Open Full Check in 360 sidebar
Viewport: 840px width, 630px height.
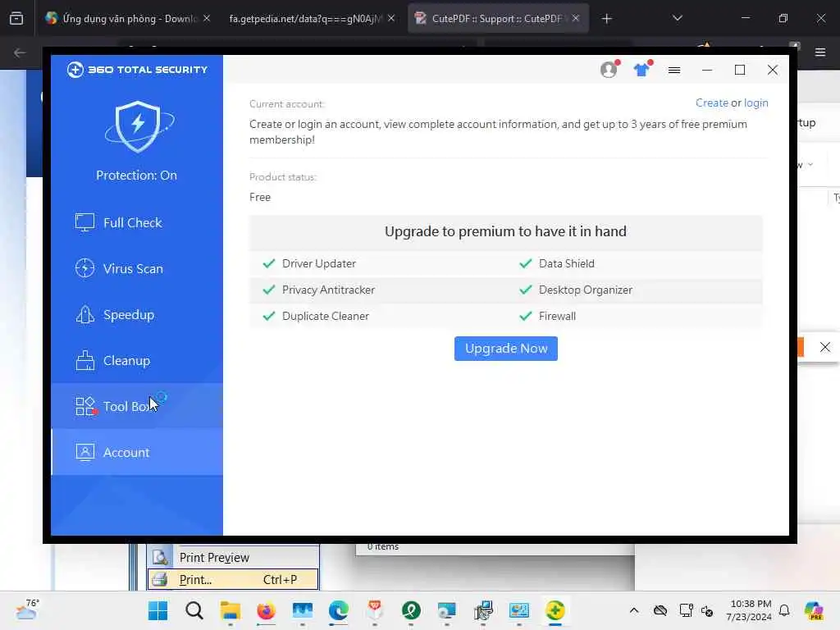pos(137,222)
